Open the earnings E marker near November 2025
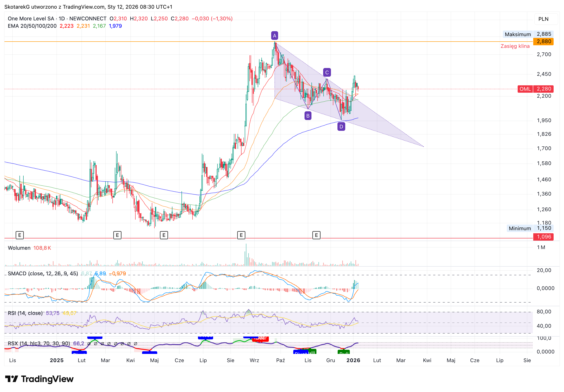 tap(316, 235)
